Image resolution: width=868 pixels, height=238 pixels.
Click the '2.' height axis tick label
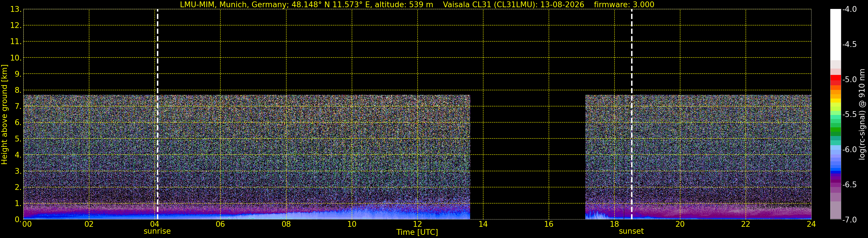(18, 188)
